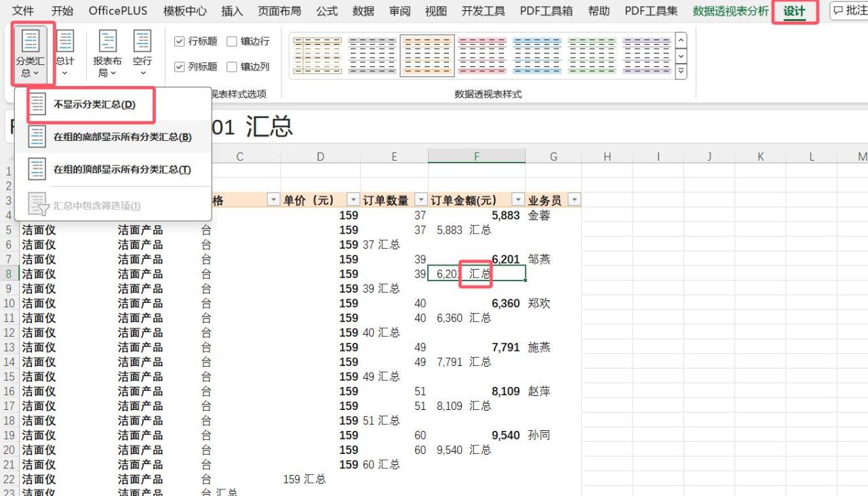Image resolution: width=868 pixels, height=496 pixels.
Task: Switch to the 数据透视表分析 tab
Action: coord(731,11)
